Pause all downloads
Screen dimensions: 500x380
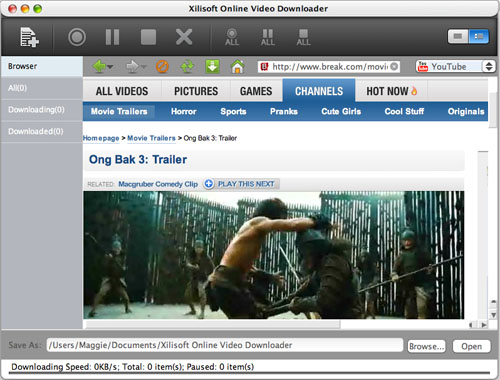click(268, 37)
